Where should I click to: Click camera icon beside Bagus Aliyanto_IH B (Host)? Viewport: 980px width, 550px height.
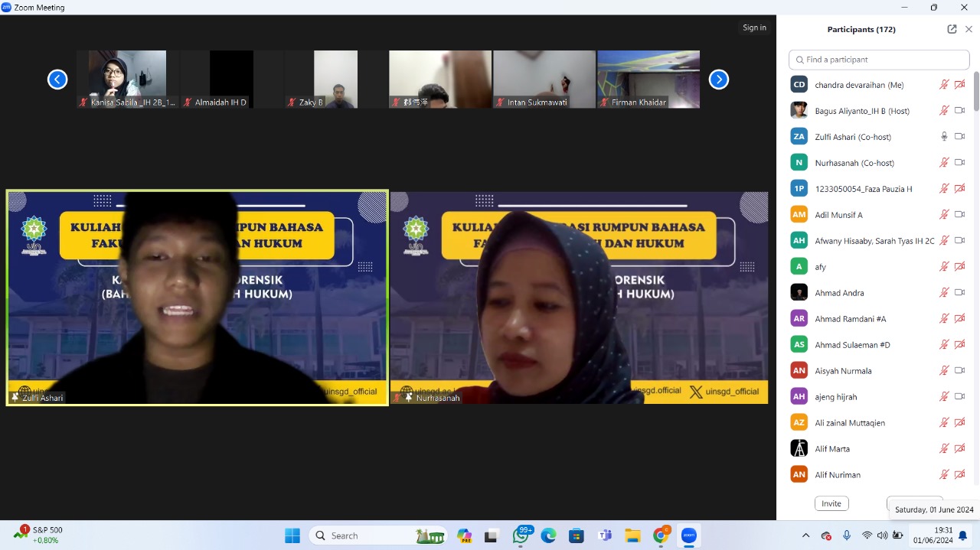pos(959,111)
